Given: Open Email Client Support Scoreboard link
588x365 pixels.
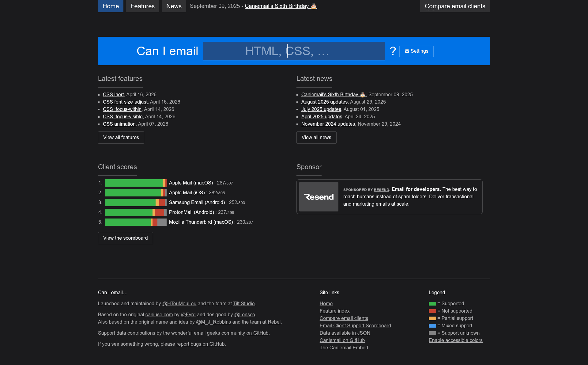Looking at the screenshot, I should 355,326.
